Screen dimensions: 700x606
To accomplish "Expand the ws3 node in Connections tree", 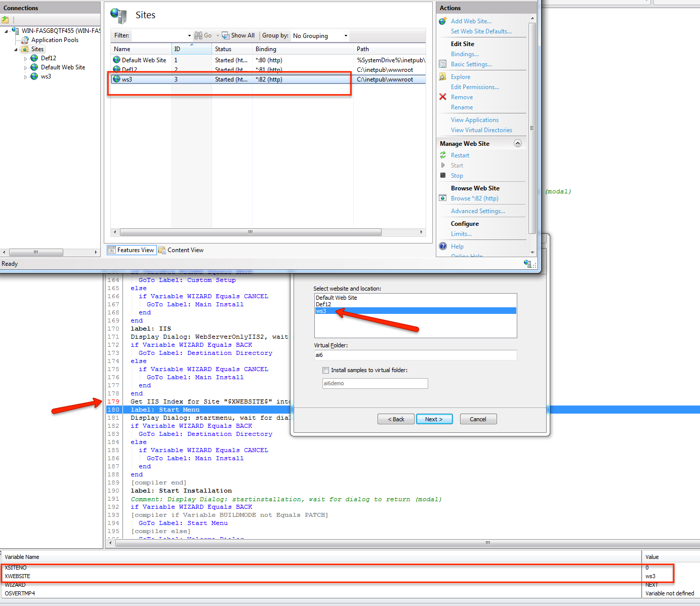I will pyautogui.click(x=25, y=77).
